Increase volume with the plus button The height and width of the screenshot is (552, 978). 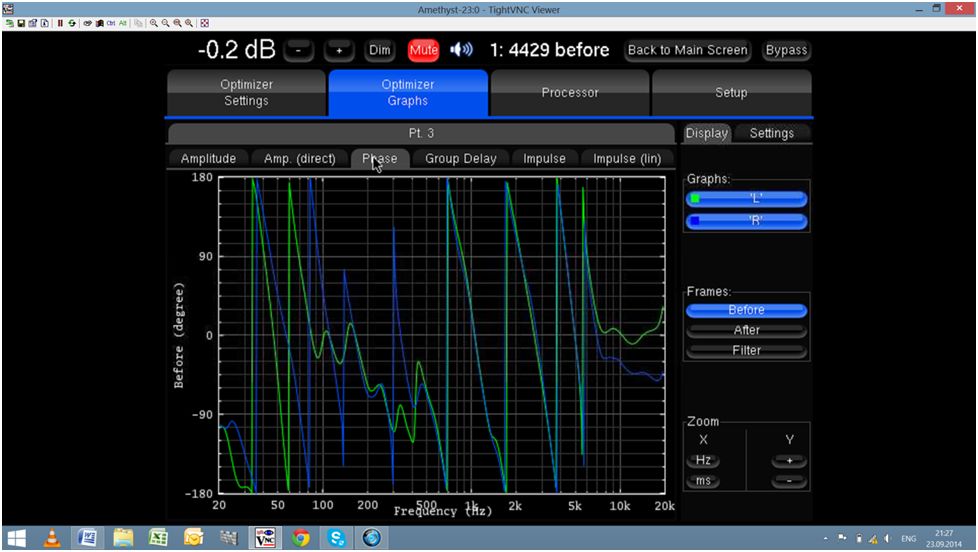pyautogui.click(x=339, y=50)
